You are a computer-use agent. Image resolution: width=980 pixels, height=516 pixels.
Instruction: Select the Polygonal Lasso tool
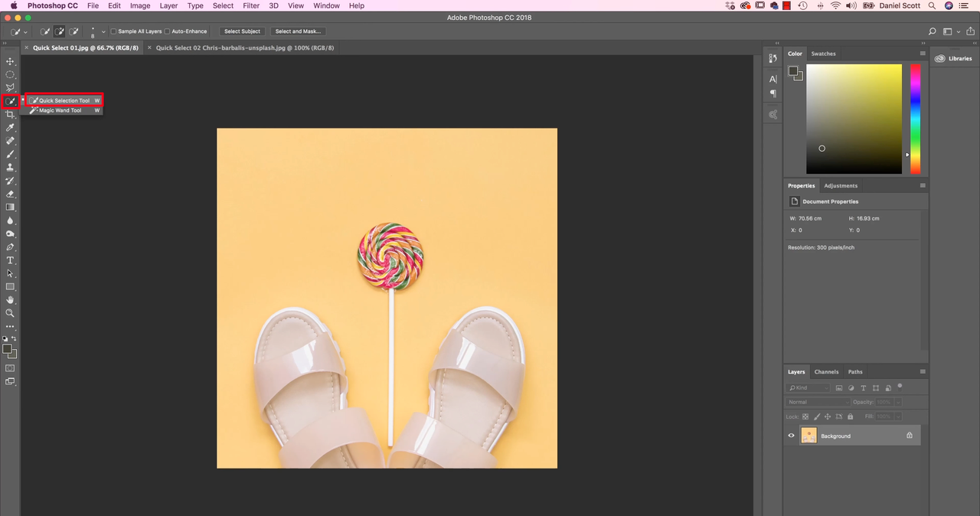point(10,87)
